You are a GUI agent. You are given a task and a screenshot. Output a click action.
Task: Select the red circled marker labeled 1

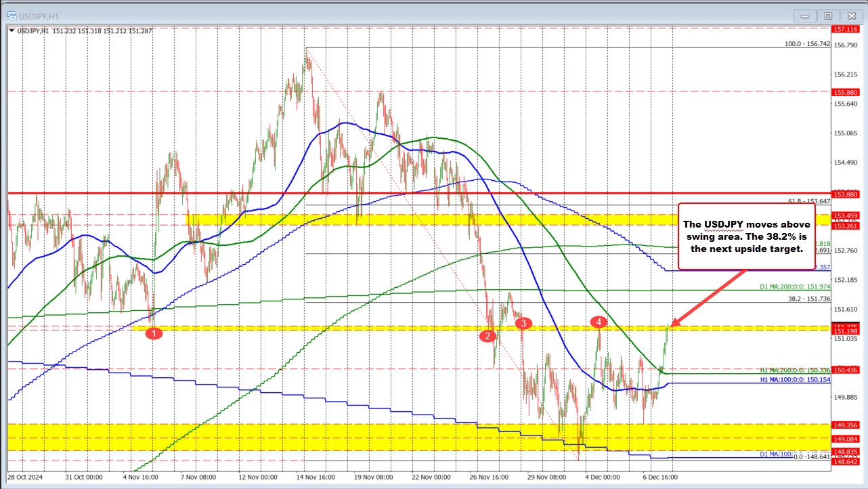154,333
